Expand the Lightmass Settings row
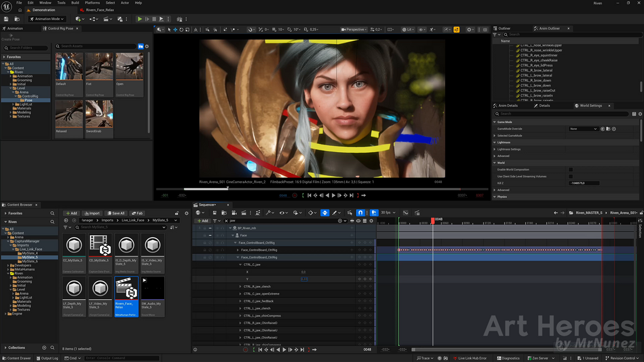The height and width of the screenshot is (362, 644). 494,150
